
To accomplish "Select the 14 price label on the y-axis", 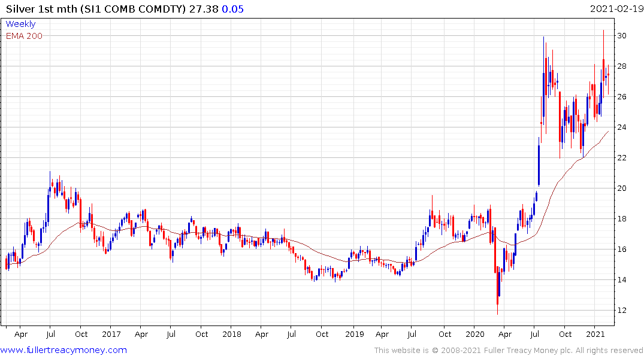I will click(x=622, y=280).
